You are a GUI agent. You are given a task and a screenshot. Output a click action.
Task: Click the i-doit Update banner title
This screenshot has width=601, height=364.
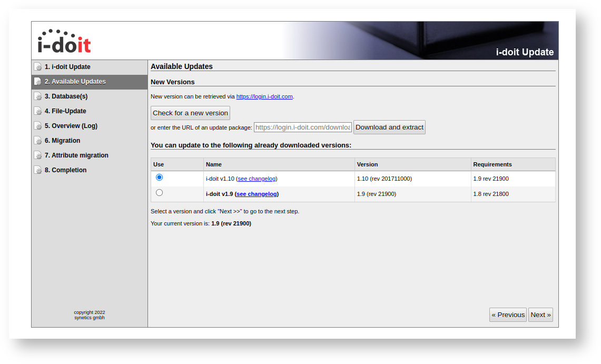coord(525,52)
